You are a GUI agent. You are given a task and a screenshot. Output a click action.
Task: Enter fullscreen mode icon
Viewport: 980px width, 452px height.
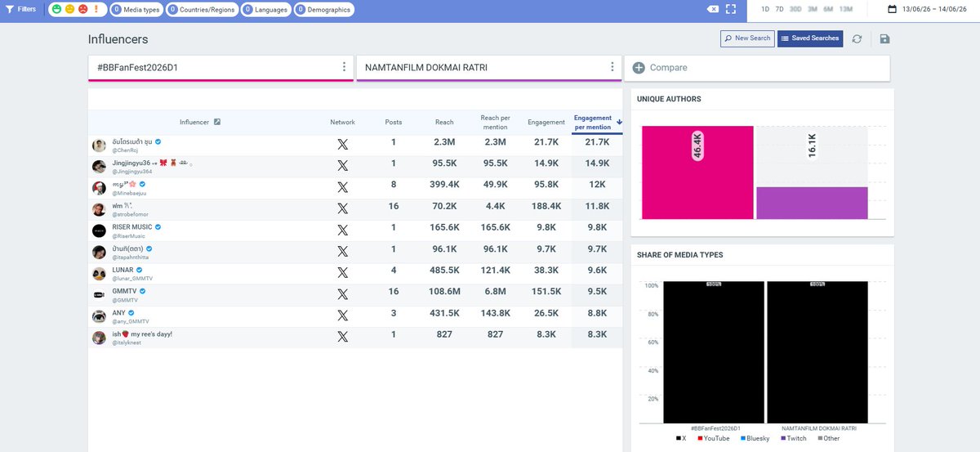click(731, 10)
